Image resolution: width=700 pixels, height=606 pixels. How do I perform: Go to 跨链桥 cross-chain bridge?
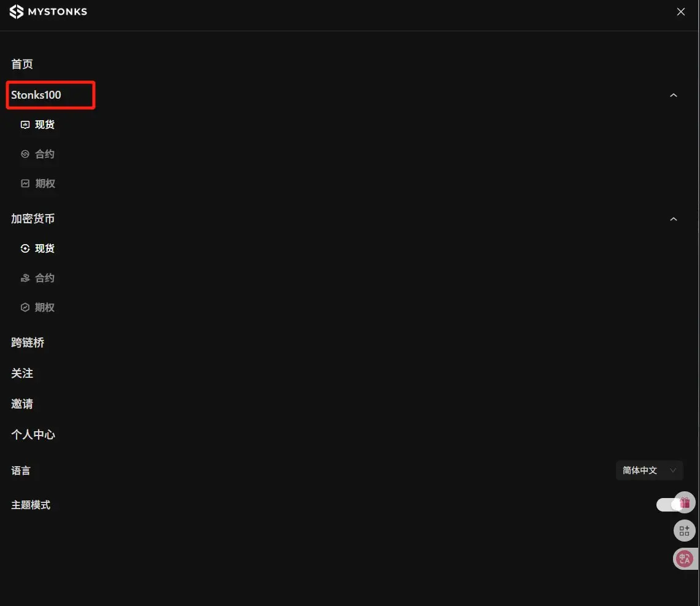[28, 343]
